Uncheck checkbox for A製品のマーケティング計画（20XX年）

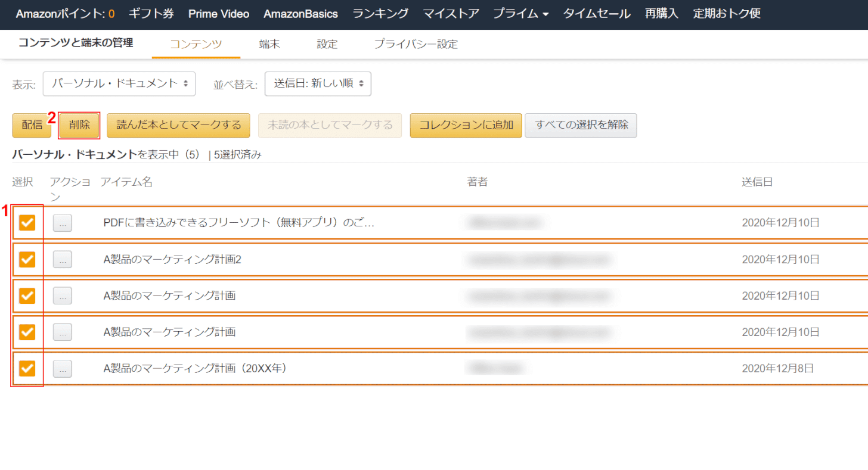coord(27,368)
